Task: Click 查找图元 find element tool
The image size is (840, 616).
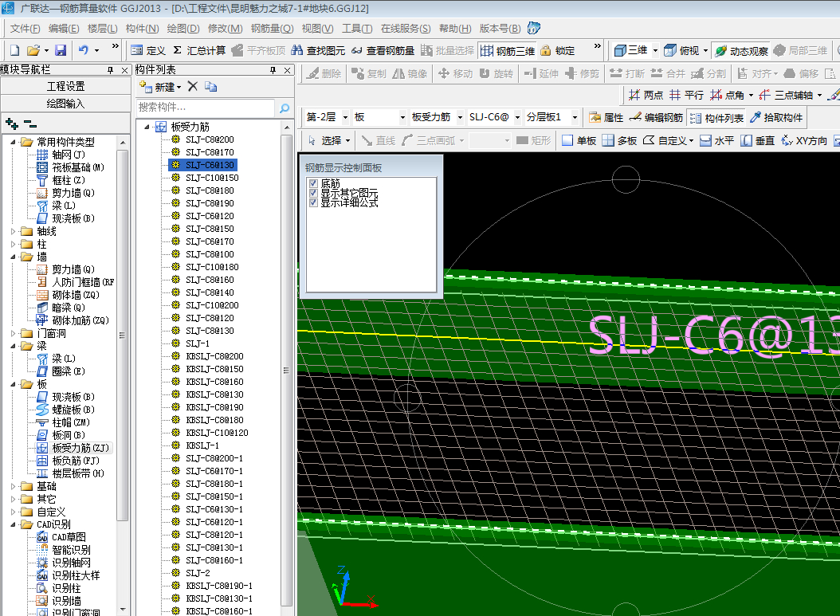Action: coord(318,50)
